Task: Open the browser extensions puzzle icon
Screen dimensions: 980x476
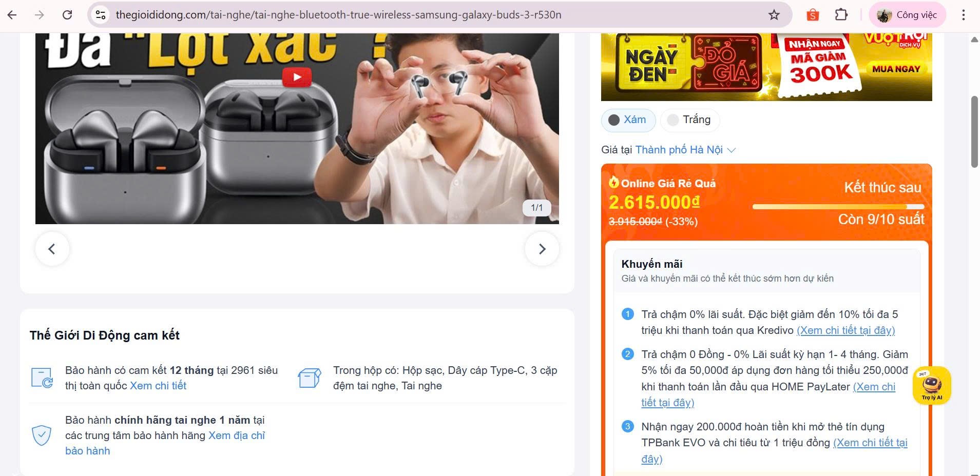Action: pyautogui.click(x=841, y=15)
